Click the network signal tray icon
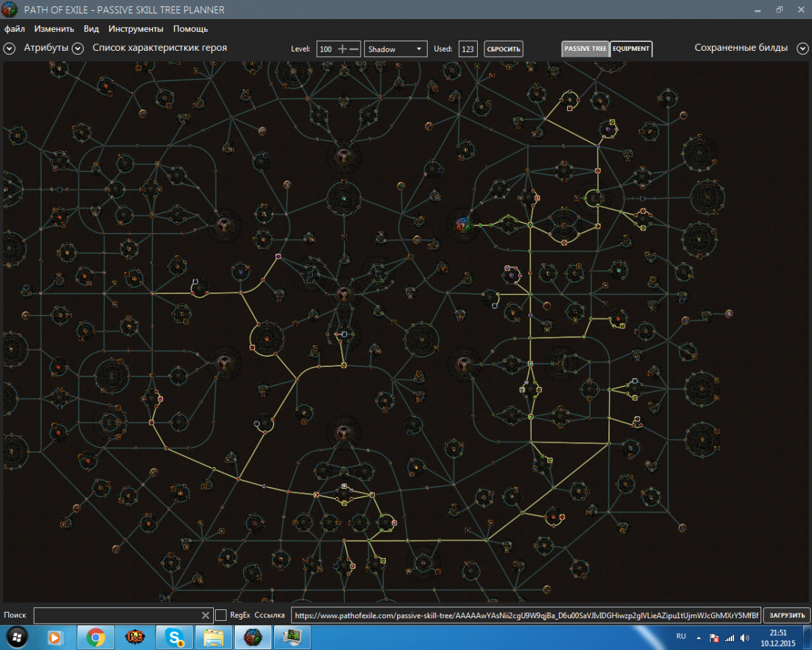This screenshot has width=812, height=650. tap(729, 638)
